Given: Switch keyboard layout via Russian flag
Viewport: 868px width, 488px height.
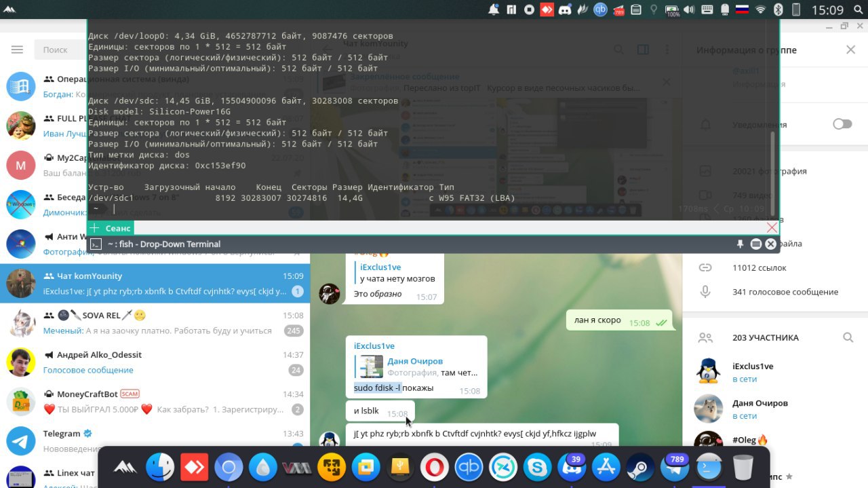Looking at the screenshot, I should click(743, 10).
